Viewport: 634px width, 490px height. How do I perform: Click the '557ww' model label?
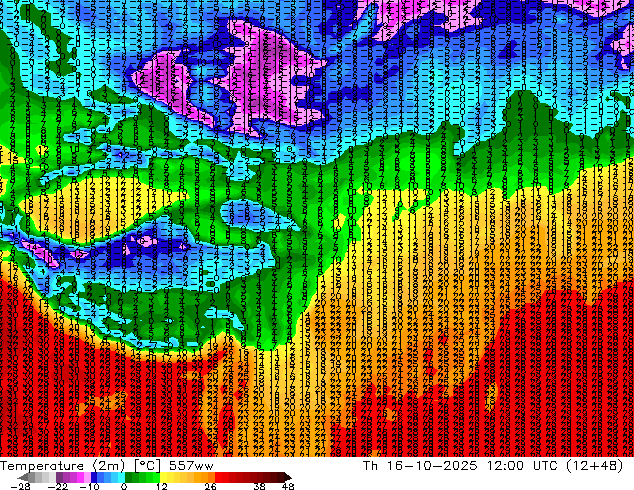coord(191,466)
